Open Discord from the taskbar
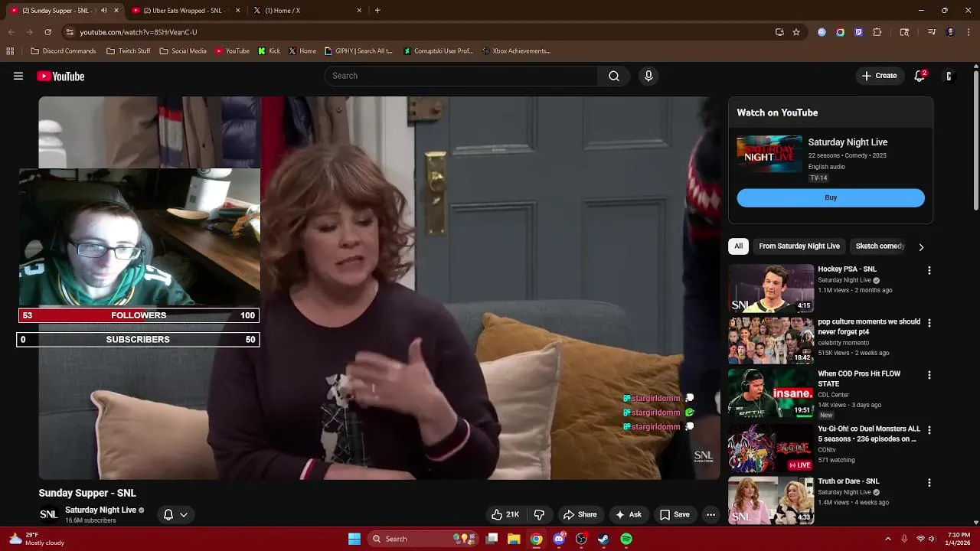The image size is (980, 551). 559,539
